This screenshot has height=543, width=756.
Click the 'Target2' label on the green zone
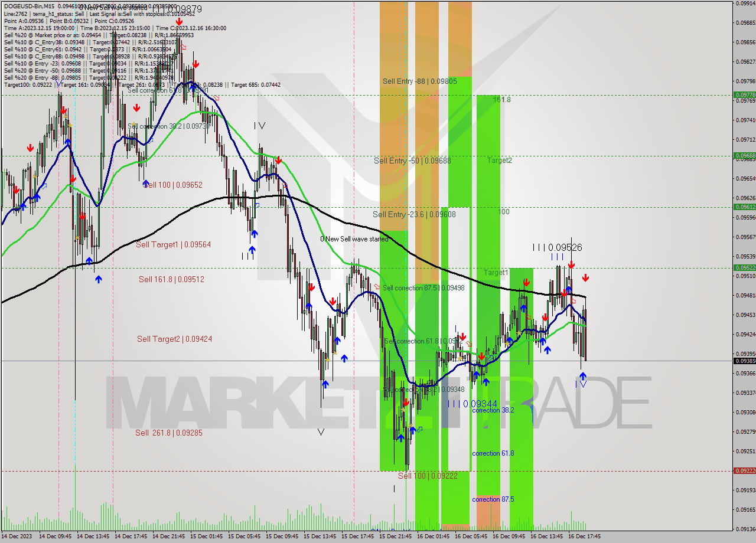click(499, 161)
